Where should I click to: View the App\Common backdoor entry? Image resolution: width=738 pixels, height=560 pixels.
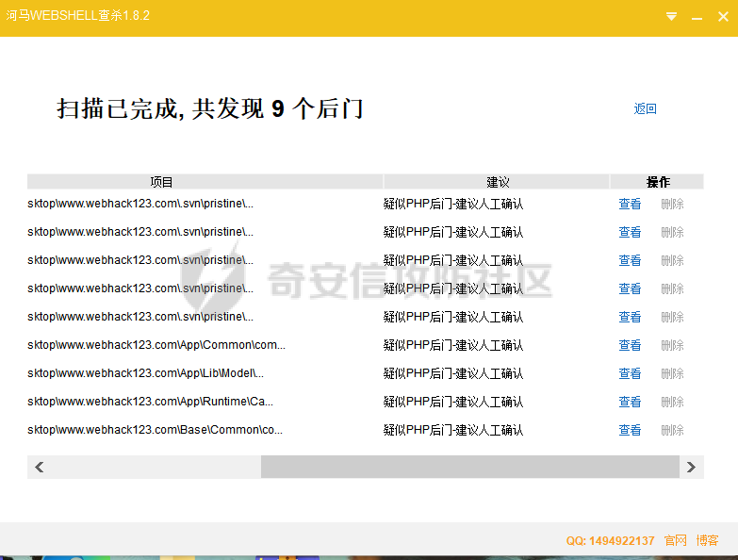pos(630,345)
